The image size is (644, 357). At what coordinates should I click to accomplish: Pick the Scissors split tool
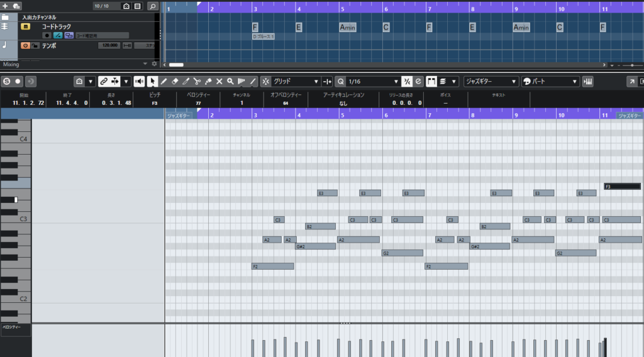[197, 82]
